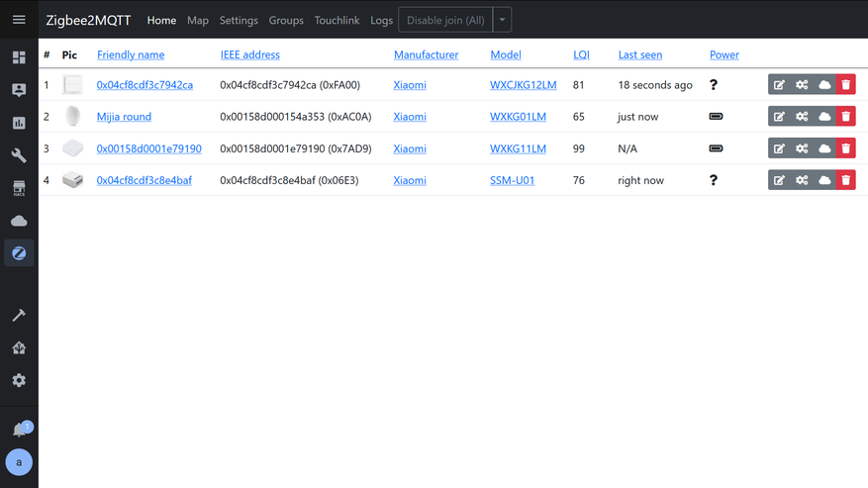Open the cloud sidebar icon
Image resolution: width=868 pixels, height=488 pixels.
(19, 221)
